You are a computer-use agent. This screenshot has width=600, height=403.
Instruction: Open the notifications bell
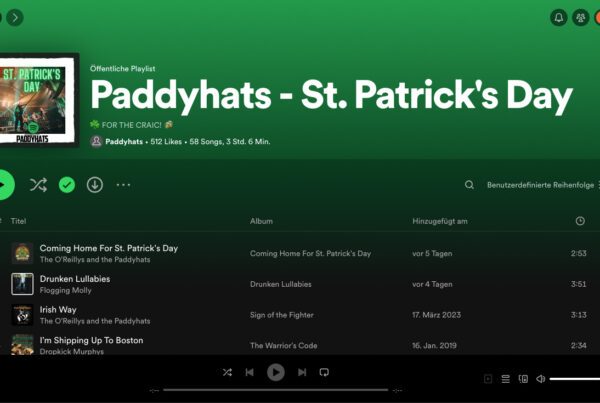pos(559,18)
